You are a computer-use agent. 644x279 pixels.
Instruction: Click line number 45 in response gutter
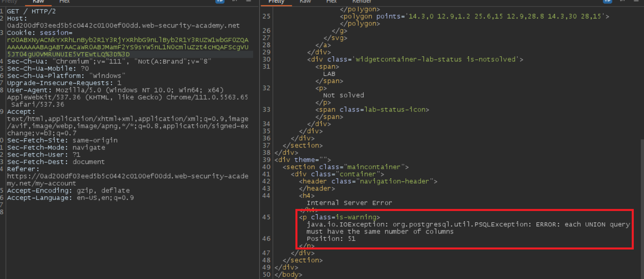point(266,217)
